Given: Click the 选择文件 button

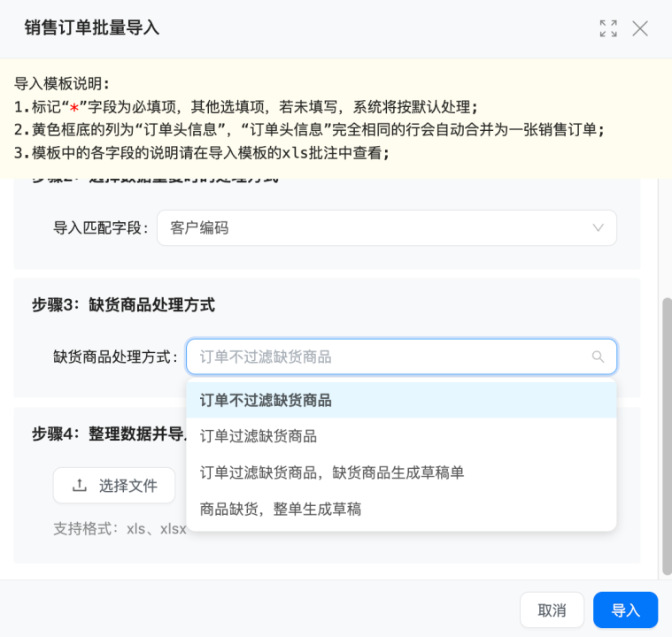Looking at the screenshot, I should [x=114, y=486].
